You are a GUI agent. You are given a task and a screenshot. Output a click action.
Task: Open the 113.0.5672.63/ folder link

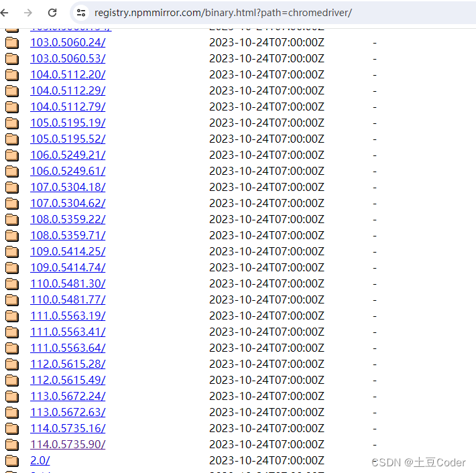point(68,412)
